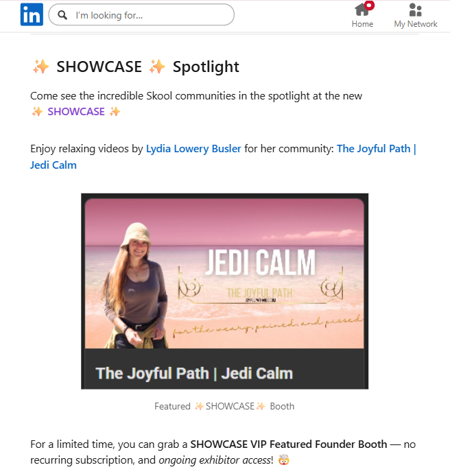Select the My Network navigation label
450x476 pixels.
pos(416,24)
